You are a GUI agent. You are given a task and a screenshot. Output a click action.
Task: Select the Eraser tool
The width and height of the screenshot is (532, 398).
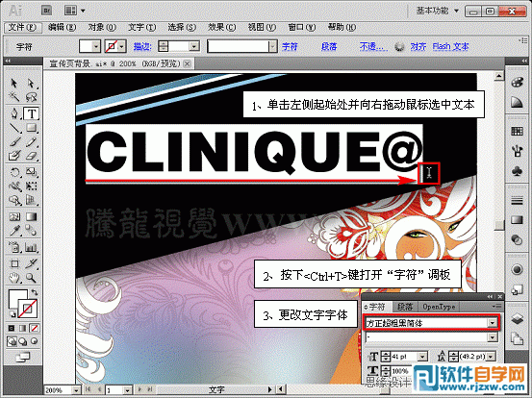coord(31,156)
